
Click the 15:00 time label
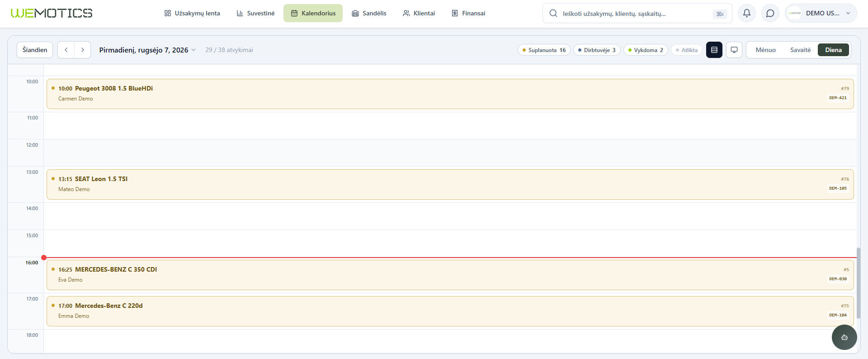point(32,235)
